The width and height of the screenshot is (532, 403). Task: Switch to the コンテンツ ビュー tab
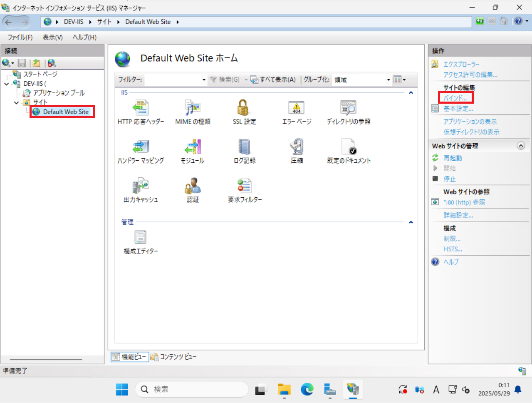(173, 357)
